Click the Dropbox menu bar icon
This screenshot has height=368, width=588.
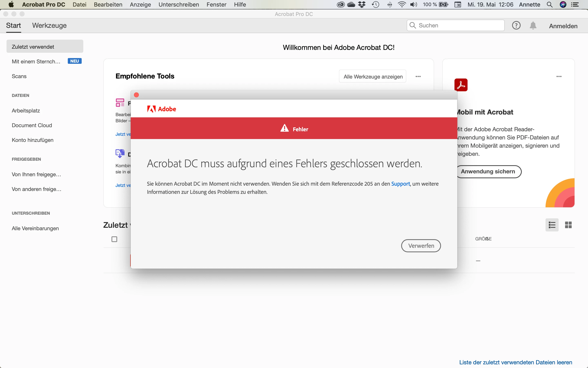pyautogui.click(x=362, y=4)
